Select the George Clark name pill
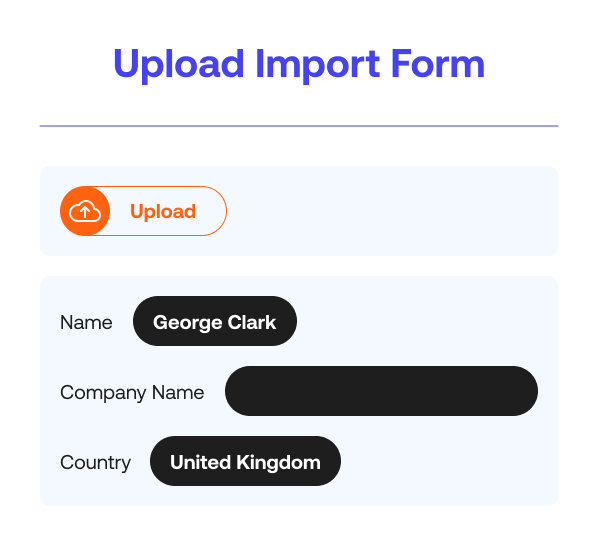This screenshot has height=546, width=598. [215, 321]
